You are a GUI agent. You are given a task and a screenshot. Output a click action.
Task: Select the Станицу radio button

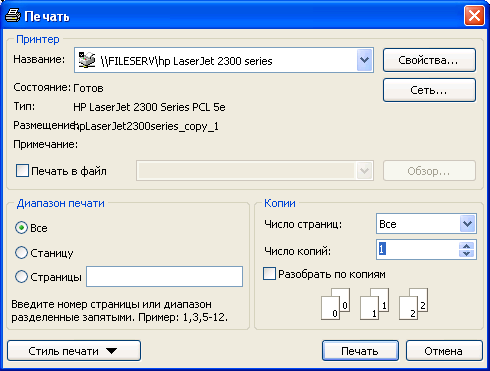[21, 253]
